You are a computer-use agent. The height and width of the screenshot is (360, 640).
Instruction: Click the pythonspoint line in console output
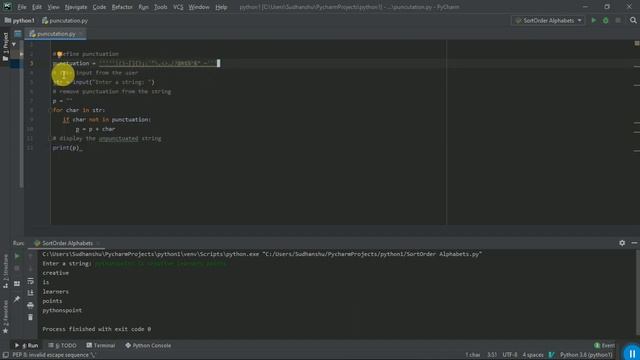62,310
